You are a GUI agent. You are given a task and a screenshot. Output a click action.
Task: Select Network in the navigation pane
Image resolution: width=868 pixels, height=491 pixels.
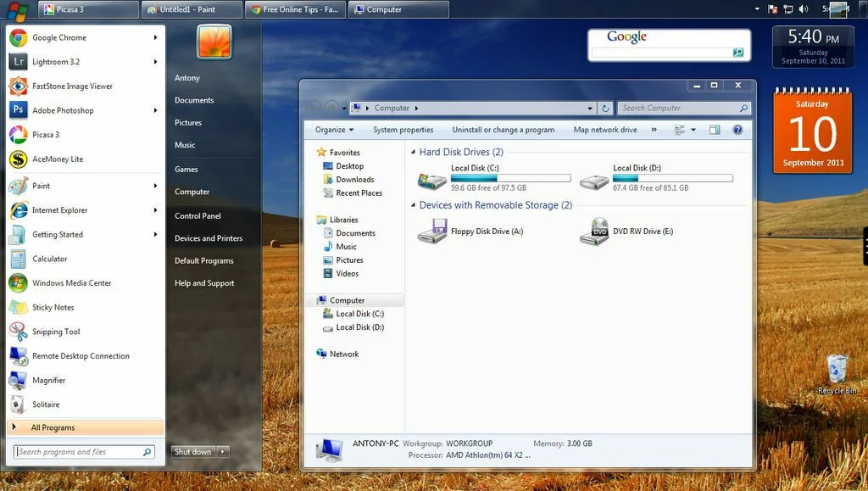click(x=337, y=354)
